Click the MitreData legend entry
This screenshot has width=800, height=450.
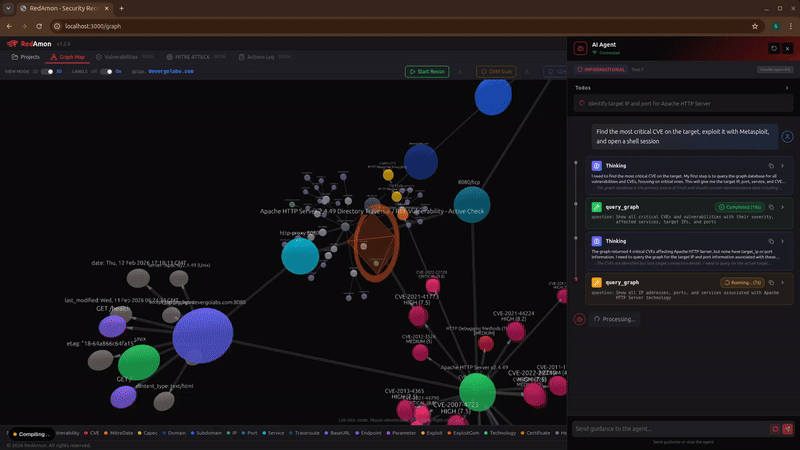[x=118, y=433]
